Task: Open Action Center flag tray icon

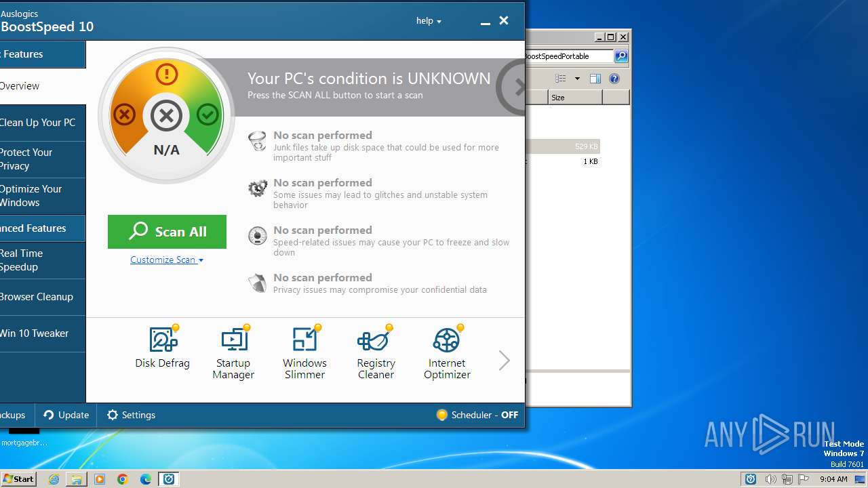Action: pyautogui.click(x=804, y=479)
